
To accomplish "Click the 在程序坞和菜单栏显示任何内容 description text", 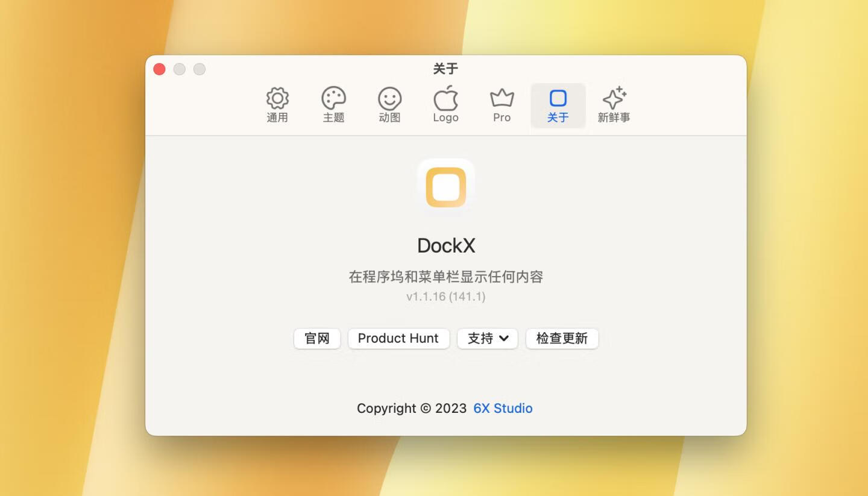I will (x=445, y=277).
